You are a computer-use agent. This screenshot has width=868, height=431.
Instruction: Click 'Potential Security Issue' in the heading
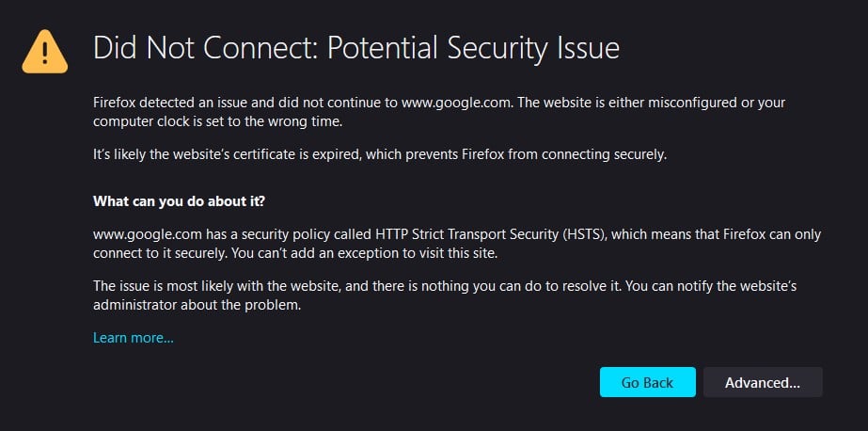[473, 47]
